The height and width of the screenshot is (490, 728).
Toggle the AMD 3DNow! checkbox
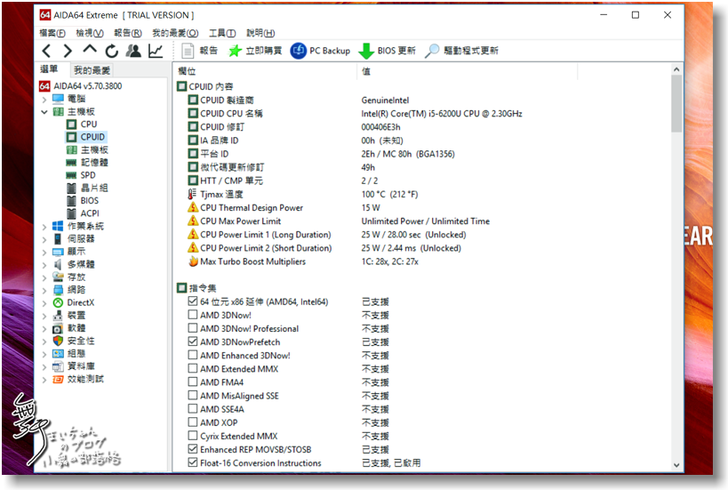pos(193,315)
